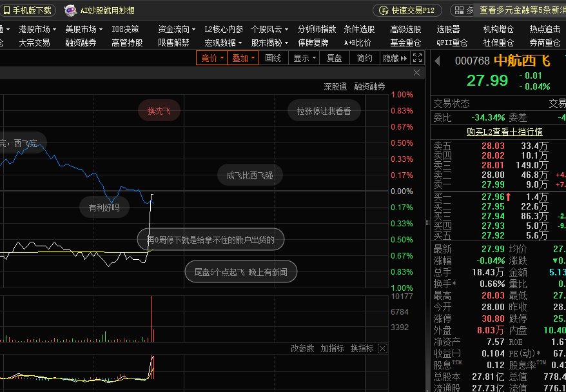Click the 复盘 replay button
Viewport: 566px width, 392px height.
(x=335, y=58)
